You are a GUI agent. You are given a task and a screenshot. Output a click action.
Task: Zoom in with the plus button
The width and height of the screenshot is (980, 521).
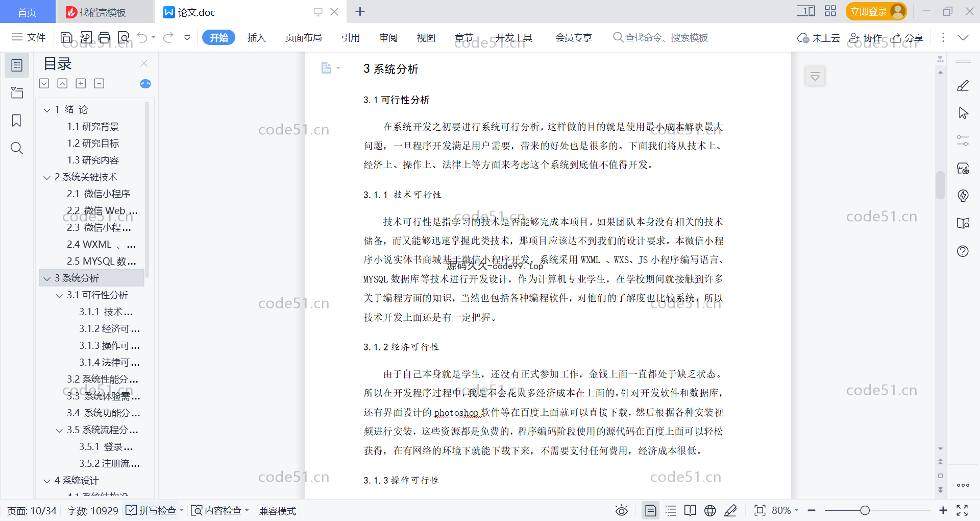click(x=943, y=510)
